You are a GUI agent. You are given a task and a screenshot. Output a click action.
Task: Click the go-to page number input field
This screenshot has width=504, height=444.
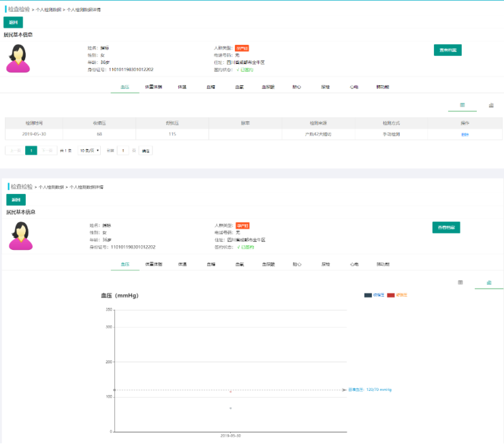click(x=123, y=150)
